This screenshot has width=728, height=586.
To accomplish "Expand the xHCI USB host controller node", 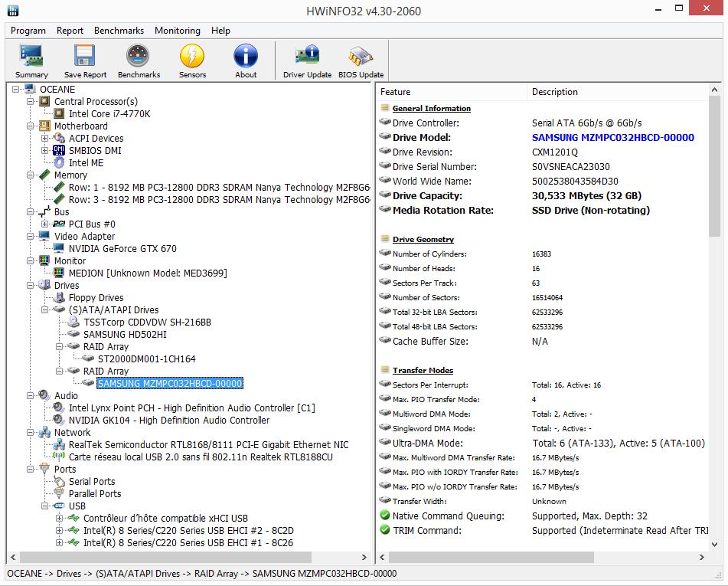I will pos(60,519).
